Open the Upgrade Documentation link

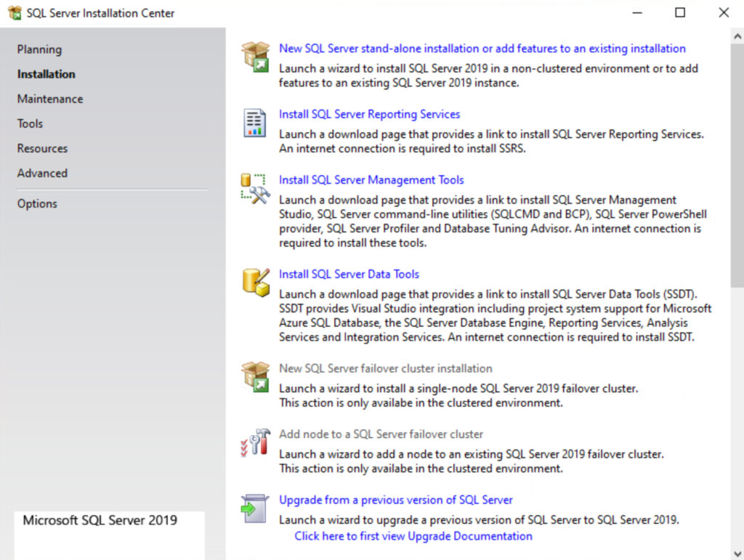[x=413, y=536]
